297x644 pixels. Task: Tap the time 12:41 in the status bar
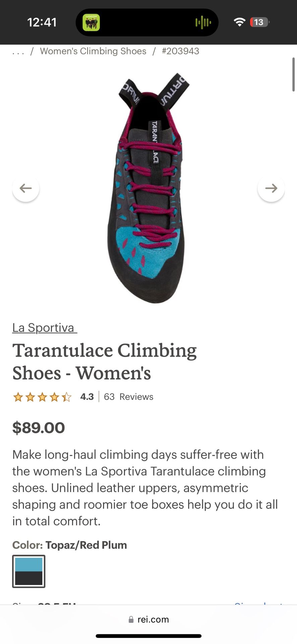(x=42, y=22)
